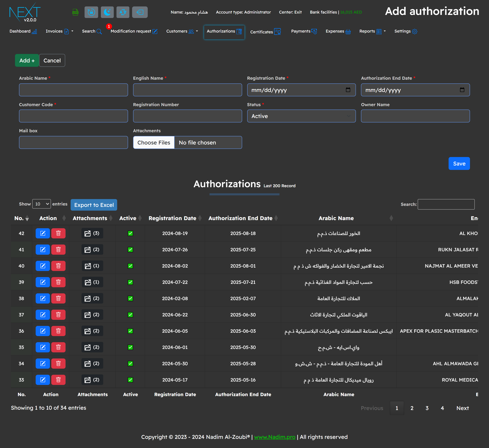Click the table Search input field
This screenshot has height=448, width=489.
point(446,204)
